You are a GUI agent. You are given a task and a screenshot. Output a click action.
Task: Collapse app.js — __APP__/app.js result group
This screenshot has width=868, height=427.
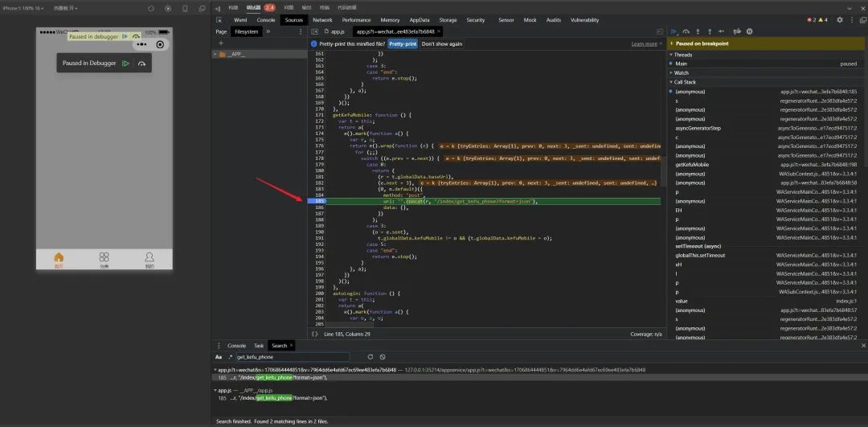click(x=215, y=391)
